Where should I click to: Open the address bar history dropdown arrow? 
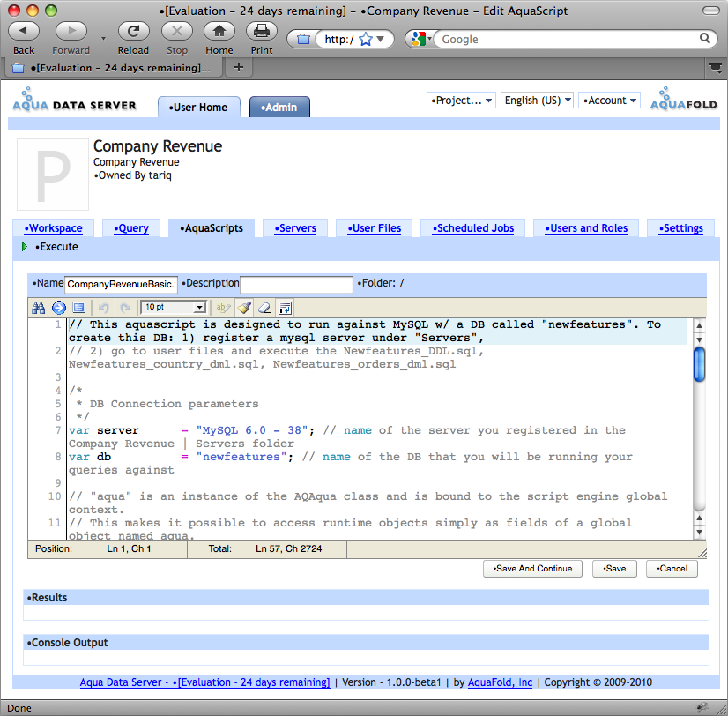[380, 39]
